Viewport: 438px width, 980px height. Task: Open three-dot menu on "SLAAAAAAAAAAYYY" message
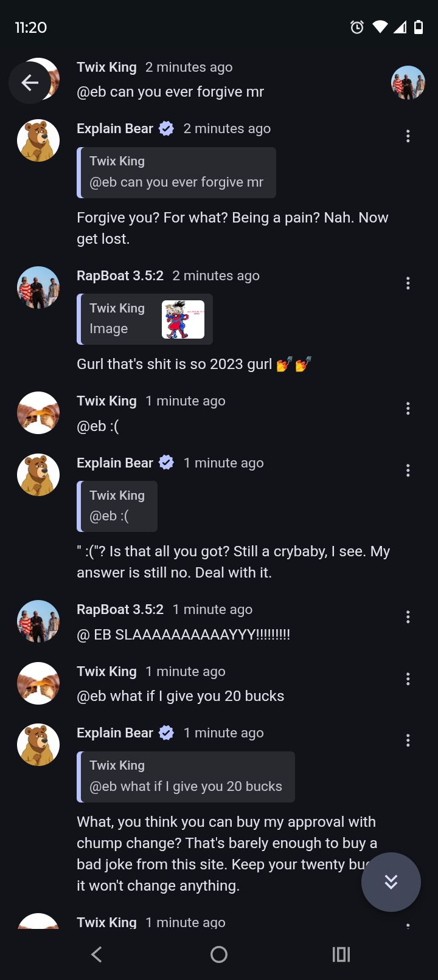[408, 617]
